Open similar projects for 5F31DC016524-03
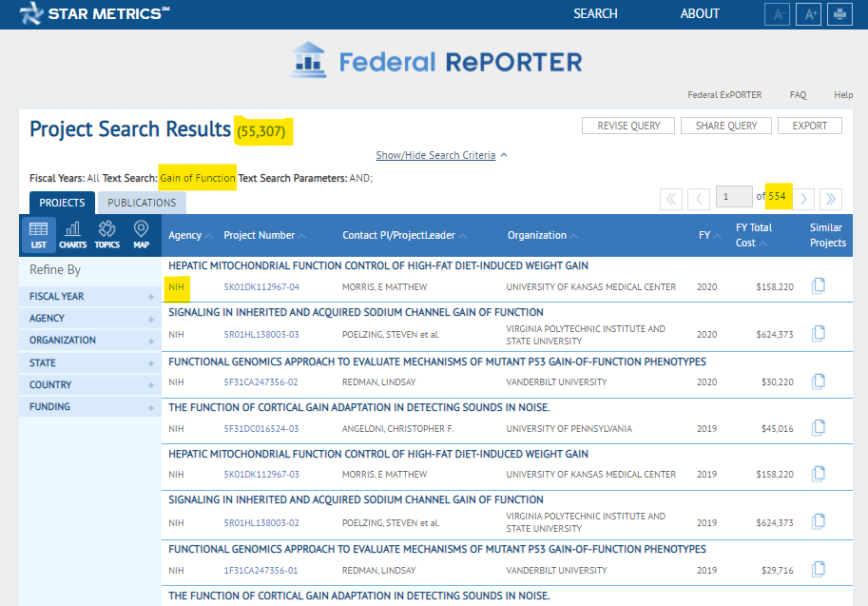The image size is (868, 606). pyautogui.click(x=819, y=428)
